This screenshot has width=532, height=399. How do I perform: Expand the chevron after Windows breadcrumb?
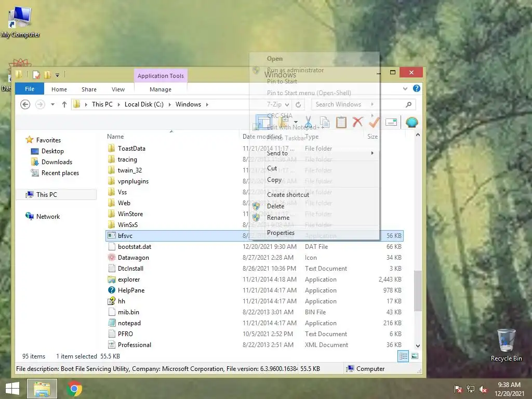(x=207, y=104)
